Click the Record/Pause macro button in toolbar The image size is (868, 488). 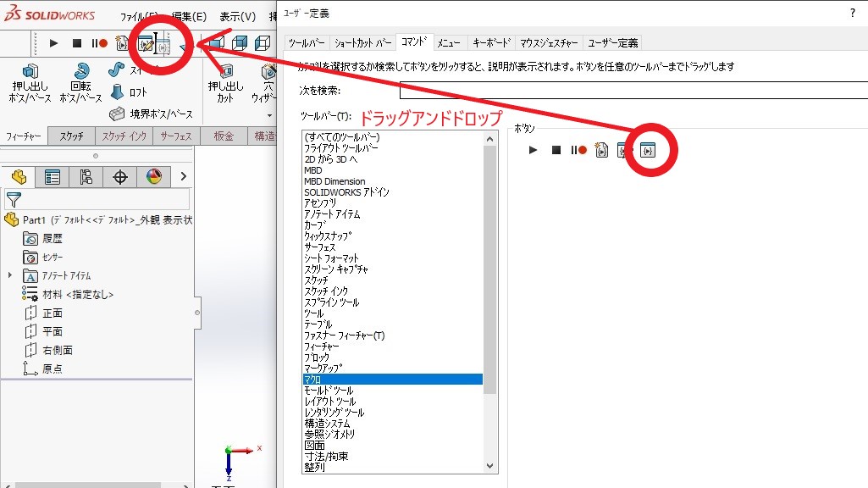point(100,42)
